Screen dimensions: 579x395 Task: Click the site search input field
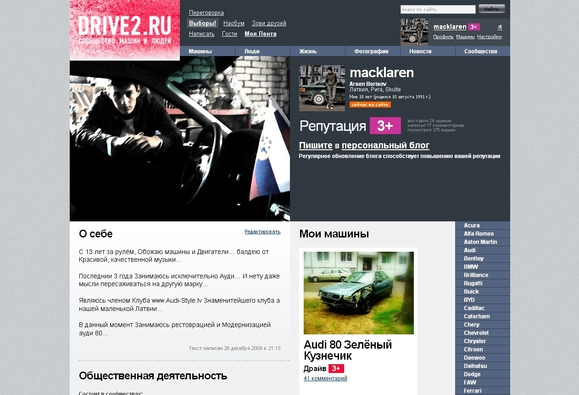438,9
